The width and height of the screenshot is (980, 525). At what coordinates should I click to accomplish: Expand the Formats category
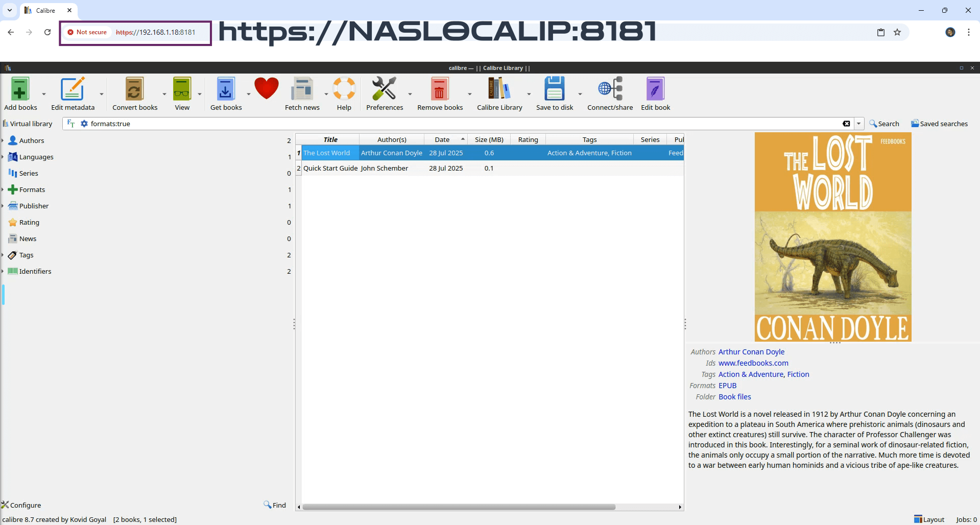(x=3, y=189)
